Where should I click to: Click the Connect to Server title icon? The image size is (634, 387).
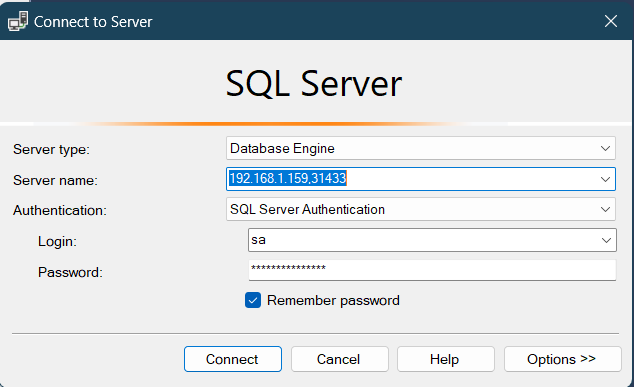click(17, 21)
